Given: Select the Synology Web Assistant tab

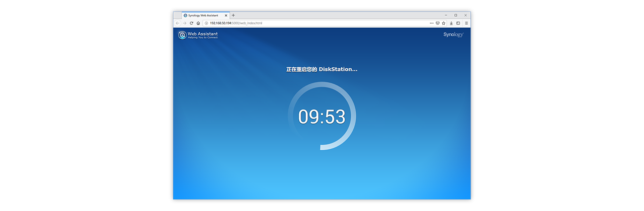Looking at the screenshot, I should [205, 16].
